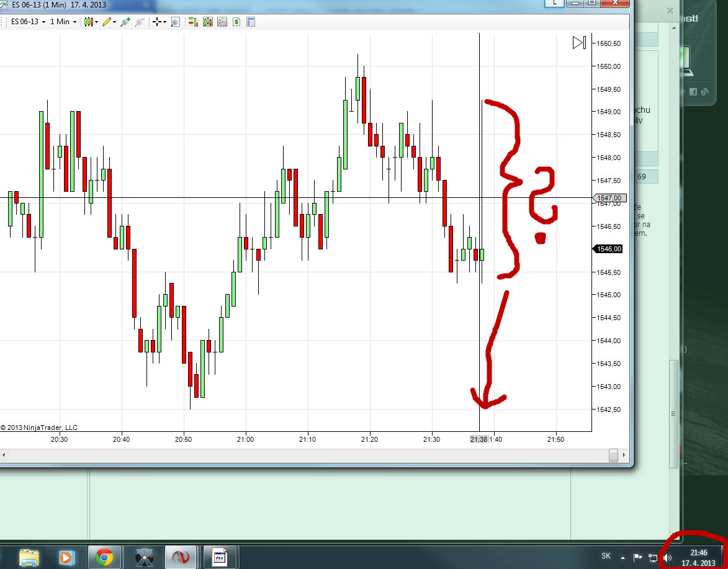Image resolution: width=728 pixels, height=569 pixels.
Task: Click the chart window icon in title bar
Action: pos(4,4)
